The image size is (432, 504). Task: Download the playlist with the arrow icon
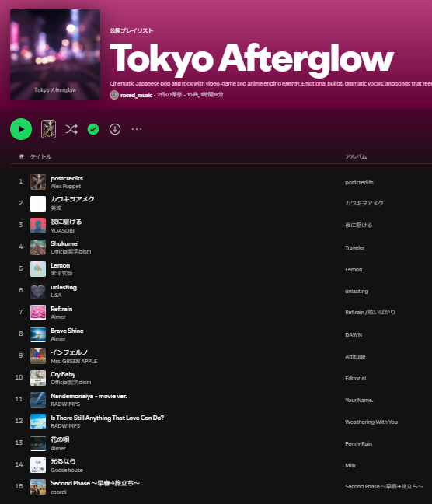[x=115, y=129]
